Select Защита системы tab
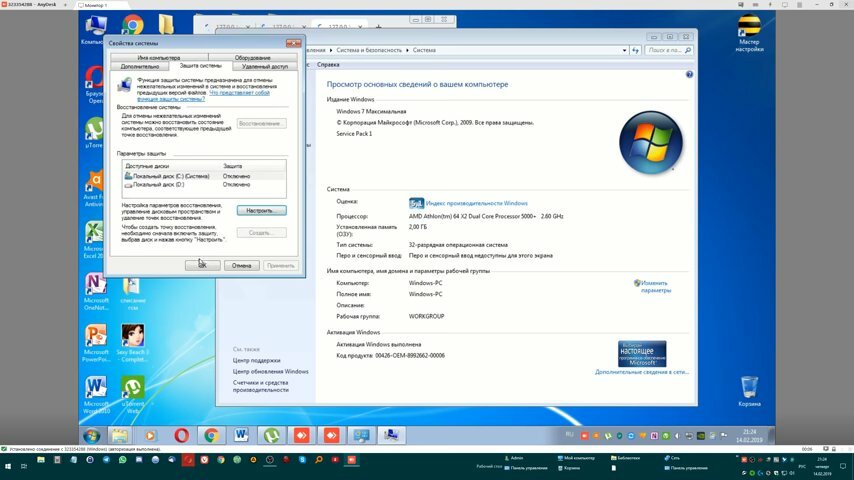854x480 pixels. [200, 65]
